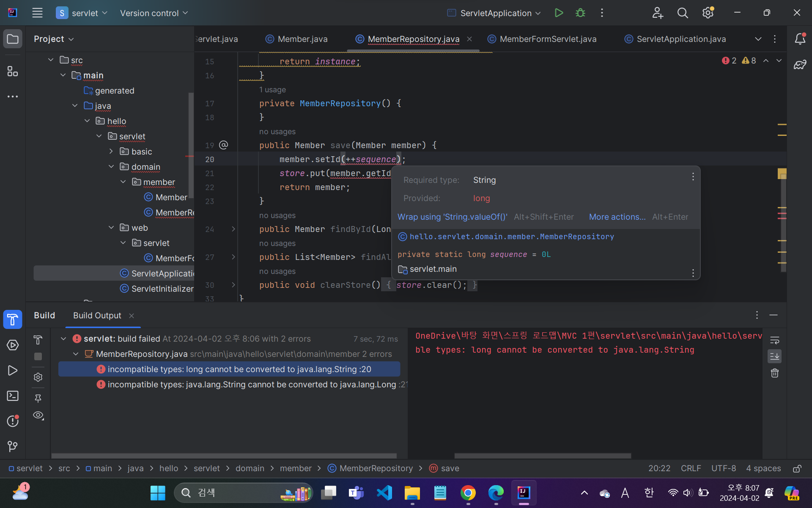Open the Problems tool window icon
812x508 pixels.
click(13, 421)
